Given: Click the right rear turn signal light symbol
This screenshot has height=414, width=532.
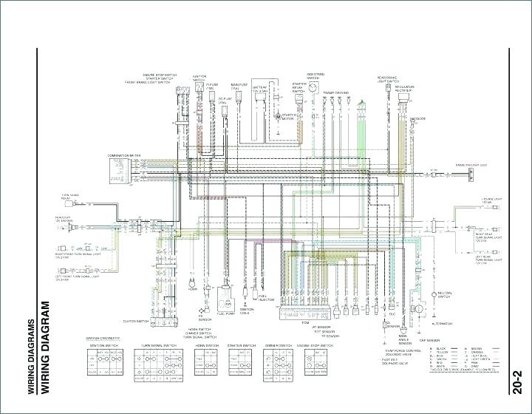Looking at the screenshot, I should [x=497, y=230].
